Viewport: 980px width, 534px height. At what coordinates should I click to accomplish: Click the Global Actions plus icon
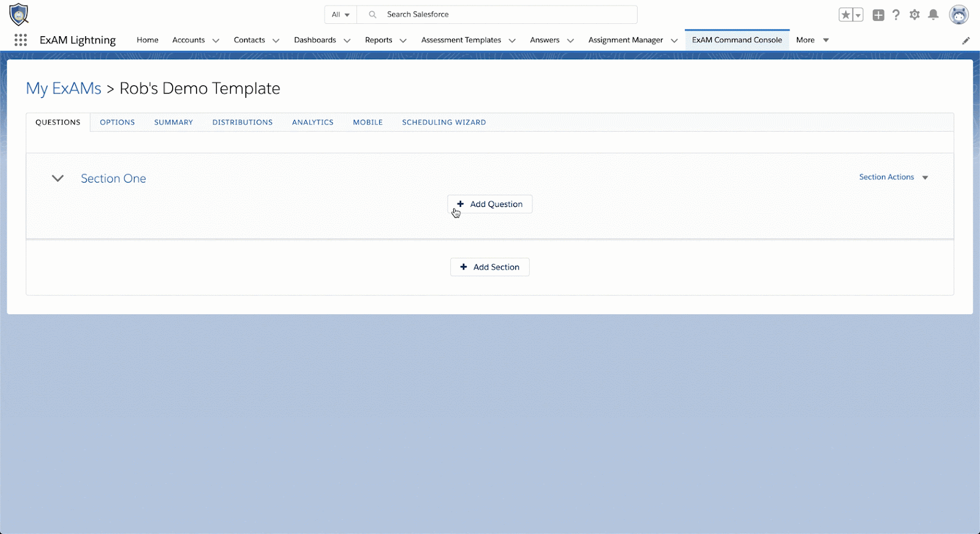point(878,15)
